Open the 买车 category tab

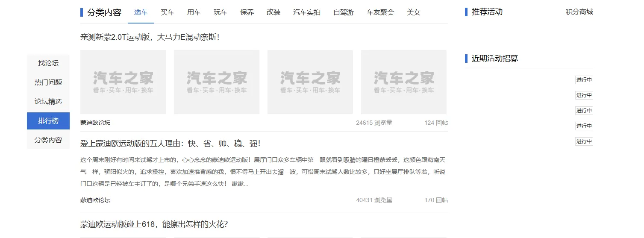coord(167,12)
